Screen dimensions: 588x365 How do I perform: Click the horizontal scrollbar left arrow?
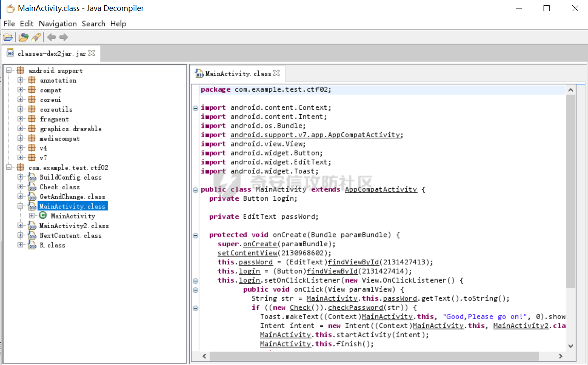204,356
